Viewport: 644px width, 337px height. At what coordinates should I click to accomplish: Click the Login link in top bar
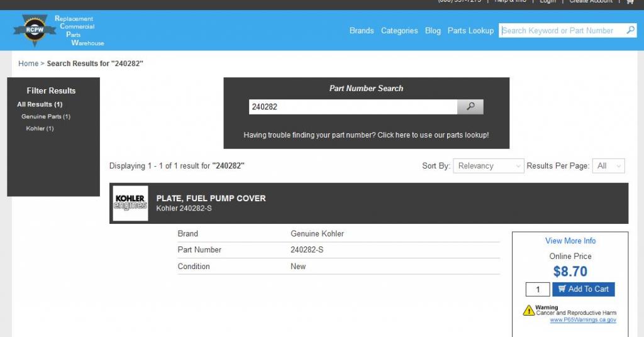548,2
